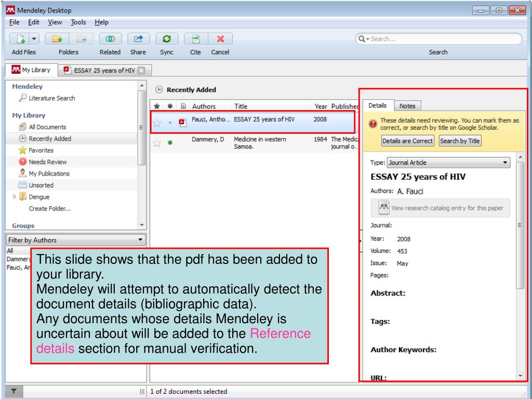Click the Cancel red X icon

coord(220,38)
